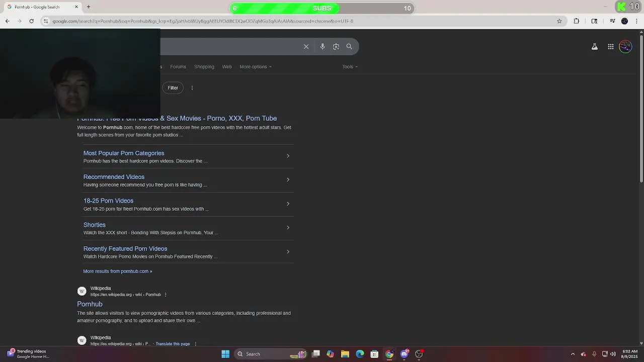644x362 pixels.
Task: Open a new browser tab
Action: coord(89,7)
